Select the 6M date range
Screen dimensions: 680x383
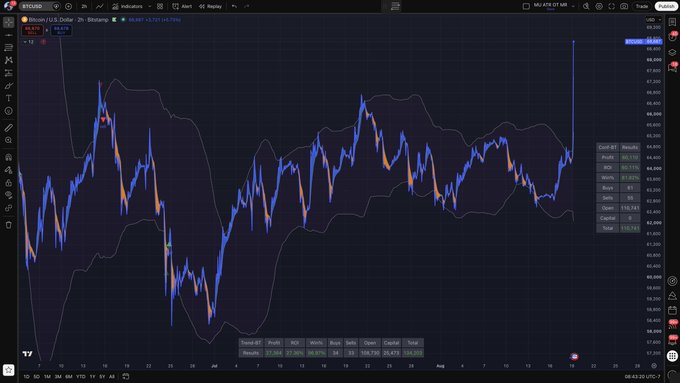pos(69,376)
